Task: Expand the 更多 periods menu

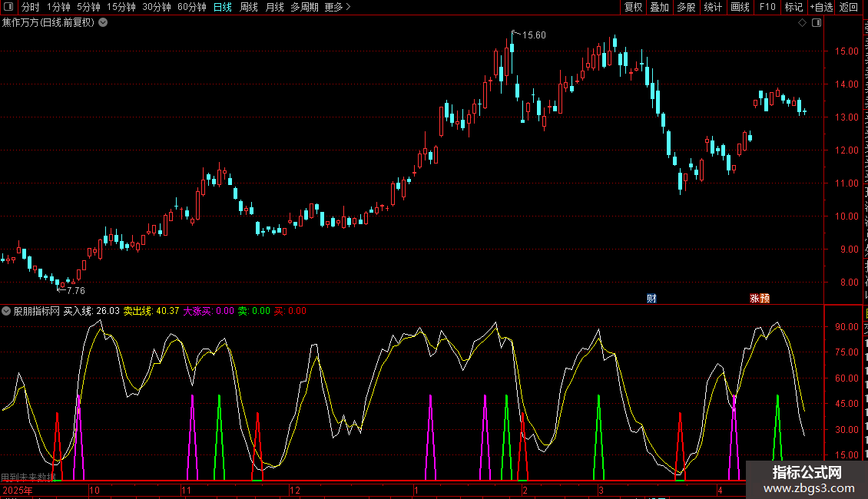Action: pyautogui.click(x=337, y=7)
